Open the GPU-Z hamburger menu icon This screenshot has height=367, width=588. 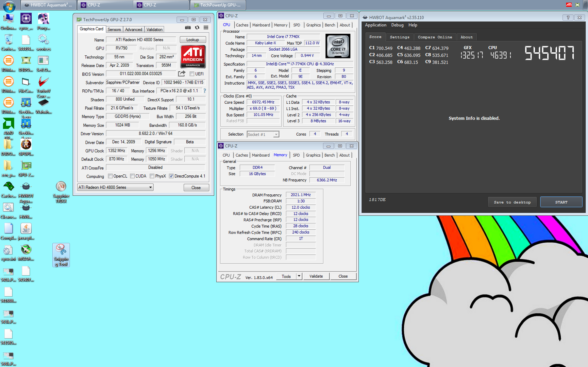[206, 28]
